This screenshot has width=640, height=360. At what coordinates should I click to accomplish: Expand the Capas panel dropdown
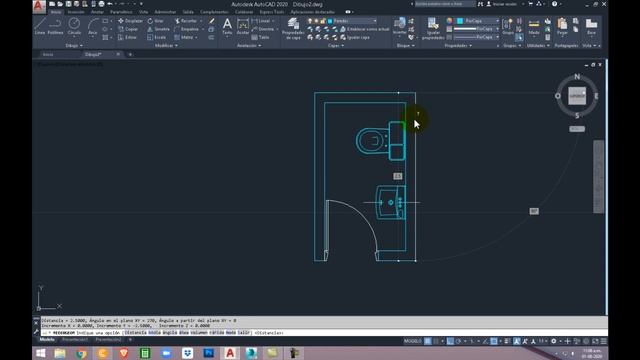(x=336, y=46)
